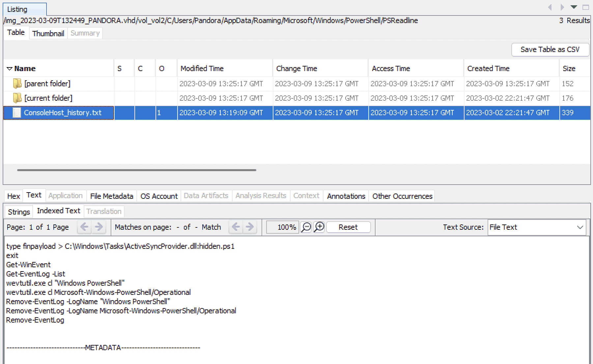Sort by the Size column header
This screenshot has height=364, width=593.
[x=575, y=68]
